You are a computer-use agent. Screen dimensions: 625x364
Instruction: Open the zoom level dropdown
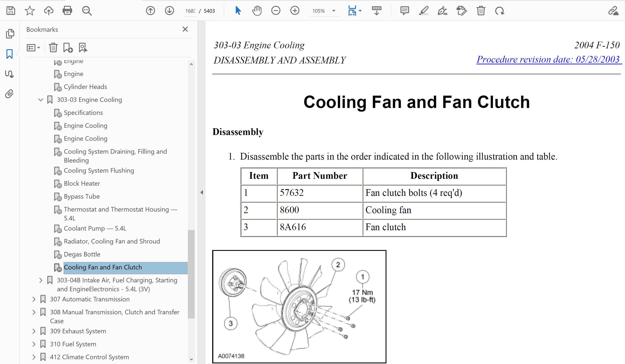[334, 11]
